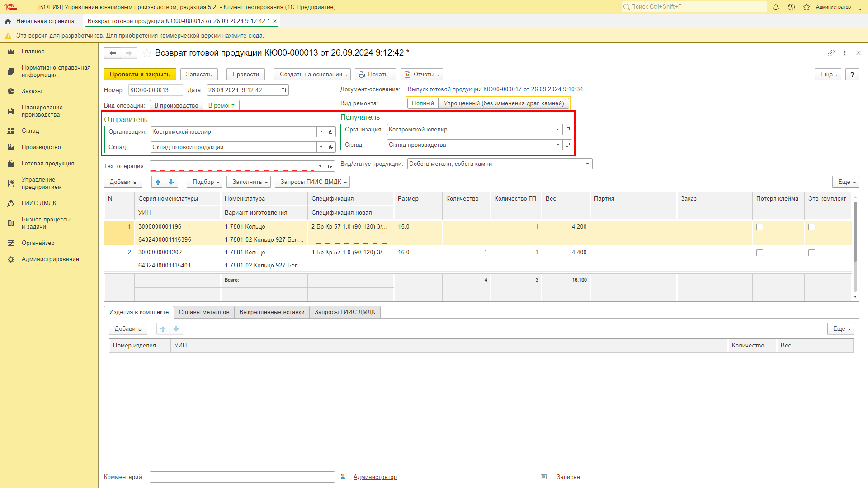This screenshot has height=488, width=868.
Task: Open the main hamburger menu icon
Action: click(x=27, y=7)
